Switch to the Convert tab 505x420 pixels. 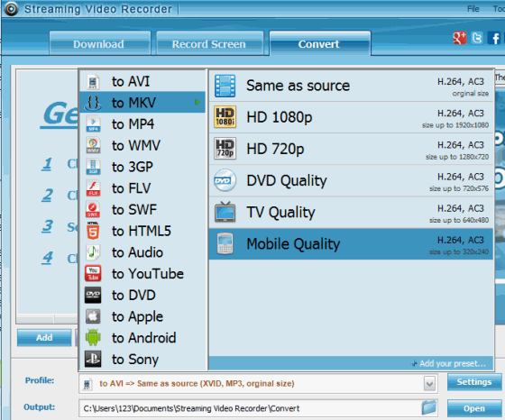[x=320, y=43]
